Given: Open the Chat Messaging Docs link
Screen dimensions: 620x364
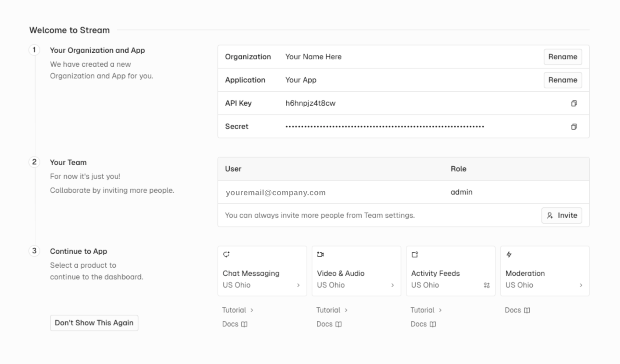Looking at the screenshot, I should [235, 324].
